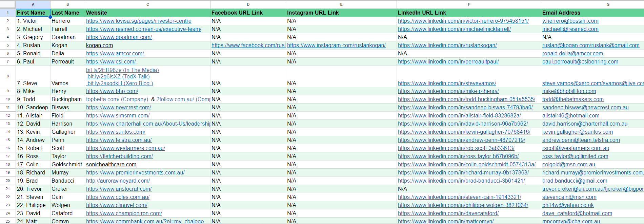Select row 16 header number

(x=8, y=148)
